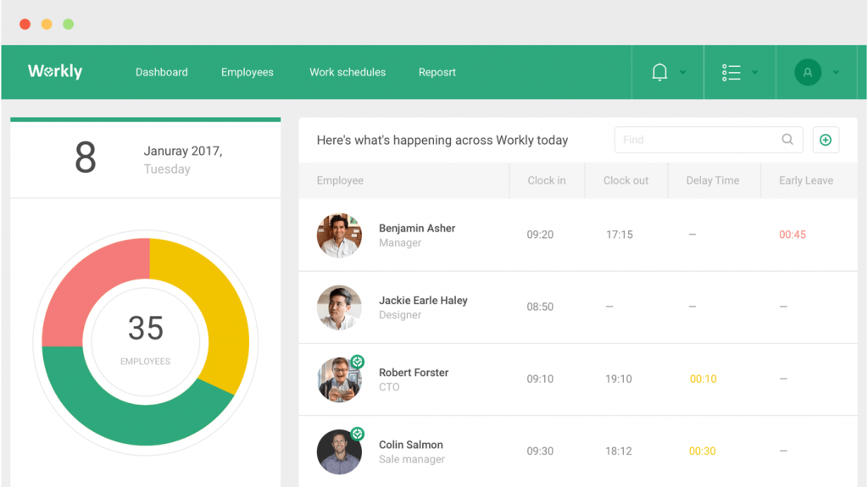Click the Tuesday weekday label
The height and width of the screenshot is (487, 868).
(167, 169)
